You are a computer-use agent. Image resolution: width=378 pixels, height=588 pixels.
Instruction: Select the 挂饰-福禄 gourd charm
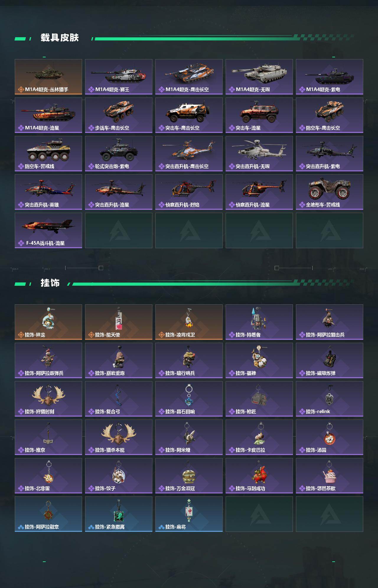259,360
